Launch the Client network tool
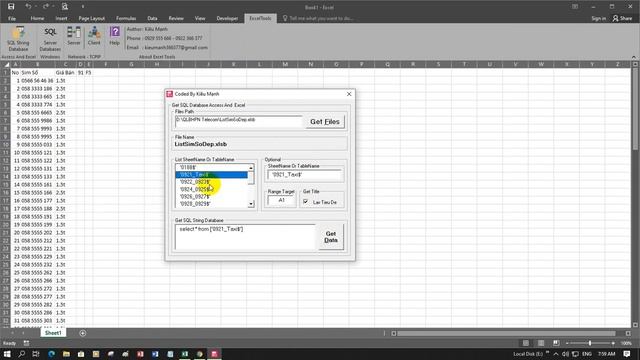Viewport: 640px width, 360px height. tap(94, 36)
